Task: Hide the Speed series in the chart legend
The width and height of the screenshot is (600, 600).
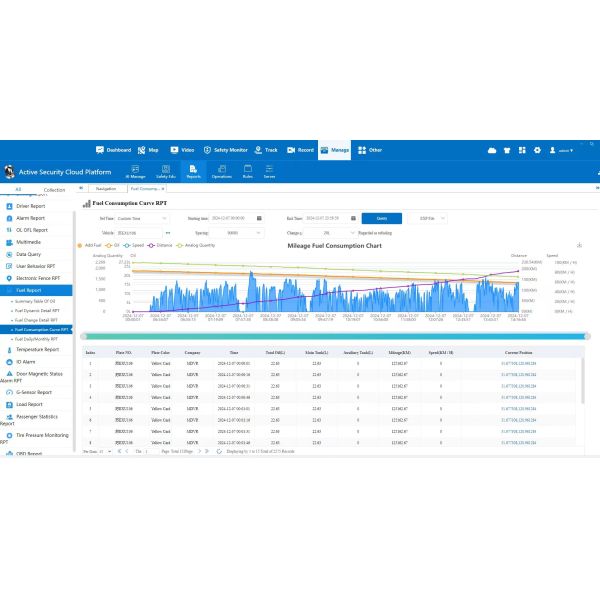Action: coord(134,244)
